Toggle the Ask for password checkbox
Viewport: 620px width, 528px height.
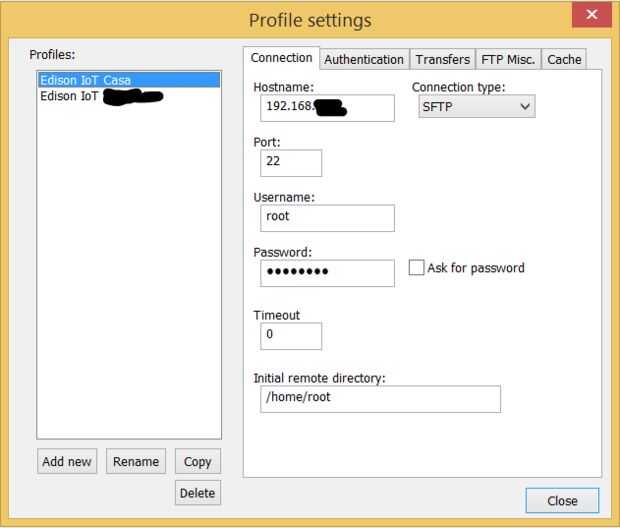(417, 268)
